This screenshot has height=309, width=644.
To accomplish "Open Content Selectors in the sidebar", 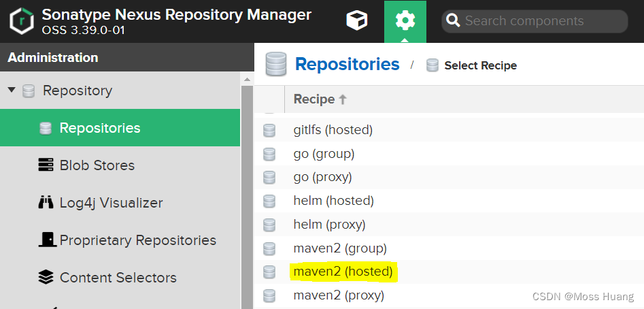I will click(120, 278).
